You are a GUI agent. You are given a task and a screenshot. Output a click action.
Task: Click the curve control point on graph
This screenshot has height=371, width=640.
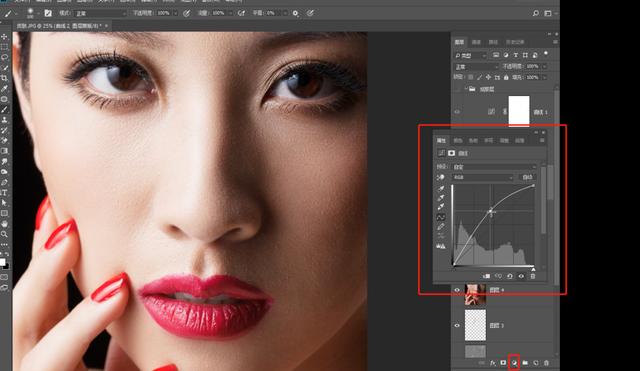[491, 211]
